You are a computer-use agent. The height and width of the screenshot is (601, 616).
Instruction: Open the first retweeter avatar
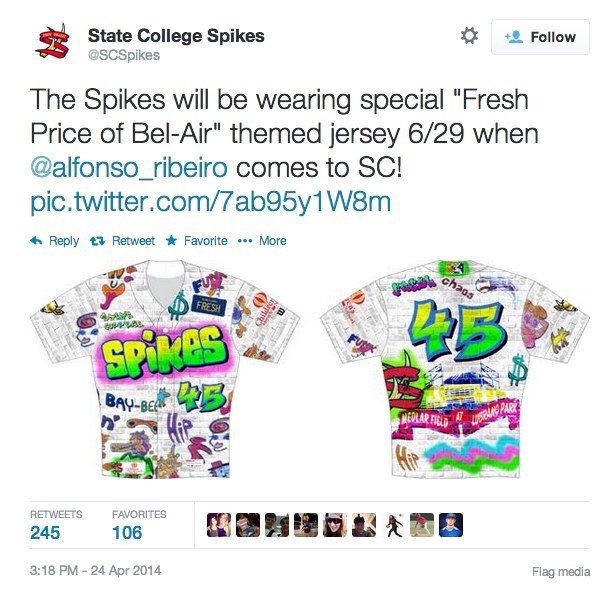(219, 525)
